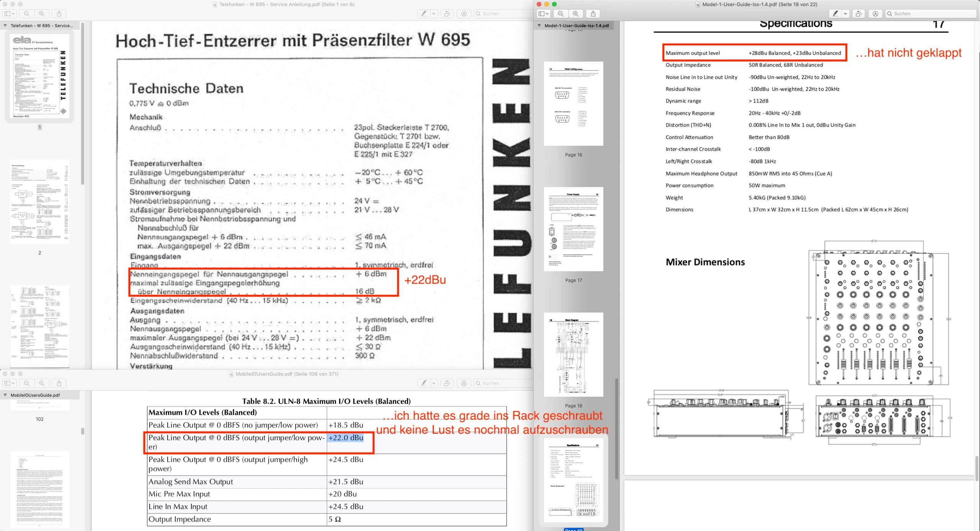Open Page 18 Block Diagram thumbnail
The height and width of the screenshot is (531, 980).
(x=573, y=355)
